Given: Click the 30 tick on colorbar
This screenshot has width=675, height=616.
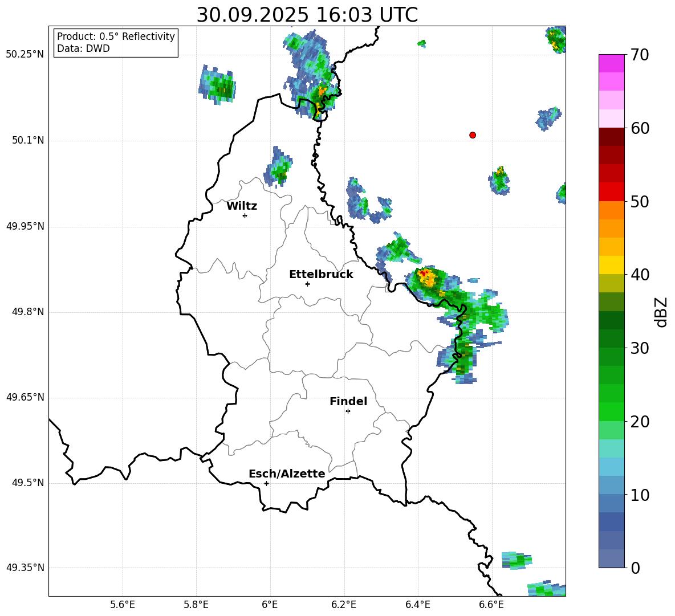Looking at the screenshot, I should (639, 348).
